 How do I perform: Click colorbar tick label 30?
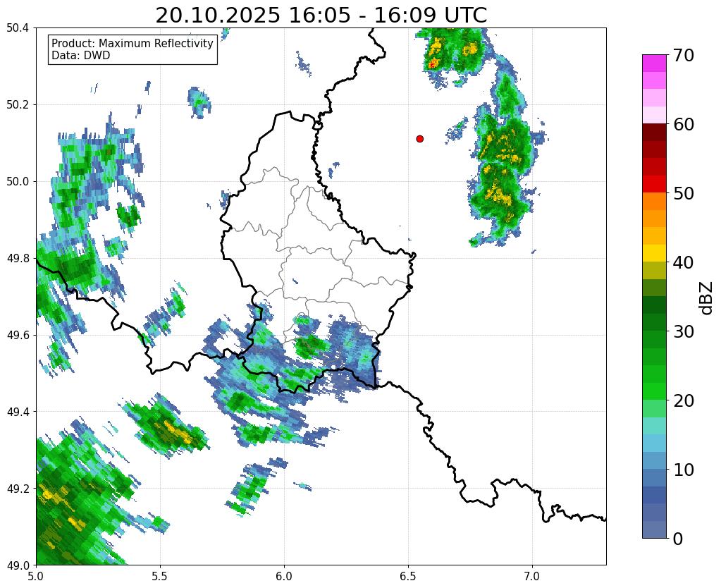[x=683, y=331]
